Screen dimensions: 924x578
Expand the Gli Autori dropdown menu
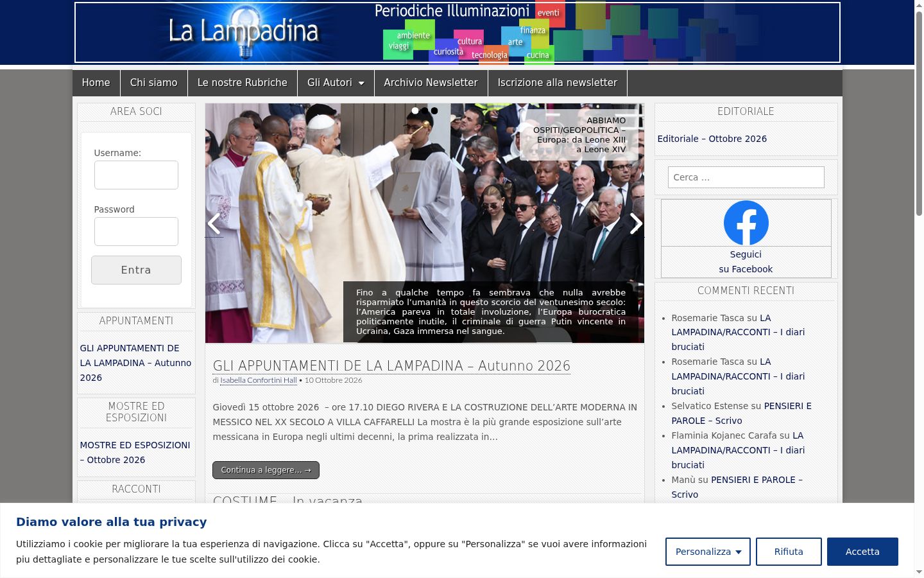(x=336, y=83)
